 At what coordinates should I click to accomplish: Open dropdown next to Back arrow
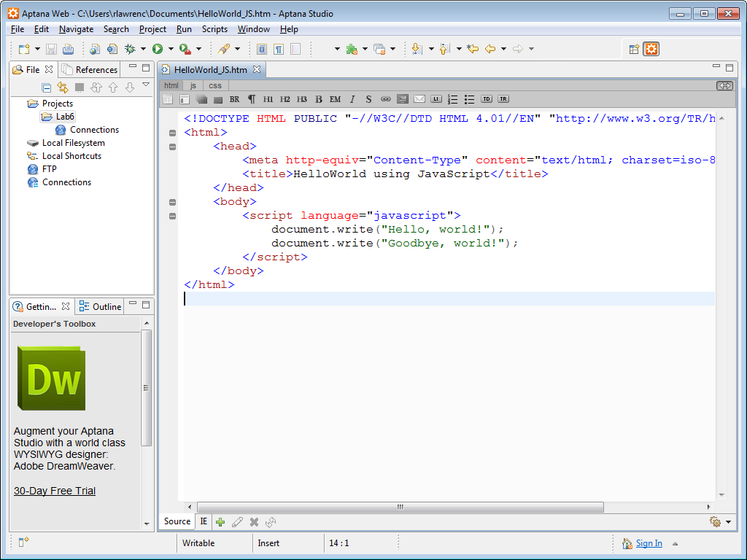coord(503,49)
